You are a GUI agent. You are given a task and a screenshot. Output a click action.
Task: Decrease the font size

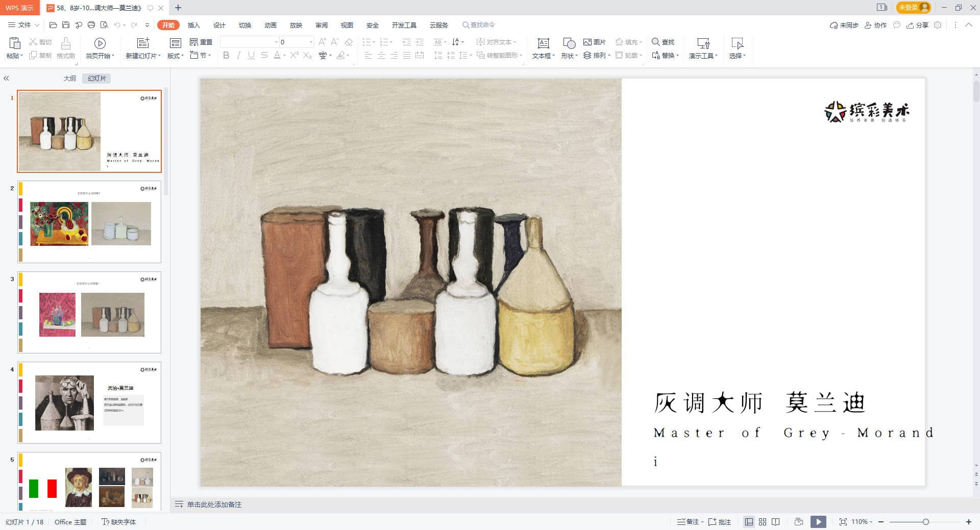point(335,42)
